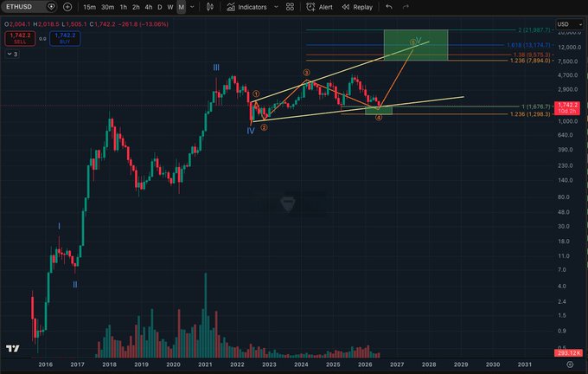Click the current price label 1,742.2 on axis
Image resolution: width=588 pixels, height=374 pixels.
point(567,107)
